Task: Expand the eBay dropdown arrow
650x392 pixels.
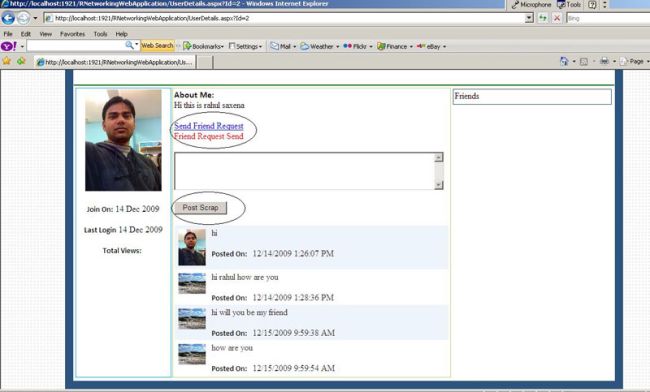Action: pyautogui.click(x=444, y=47)
